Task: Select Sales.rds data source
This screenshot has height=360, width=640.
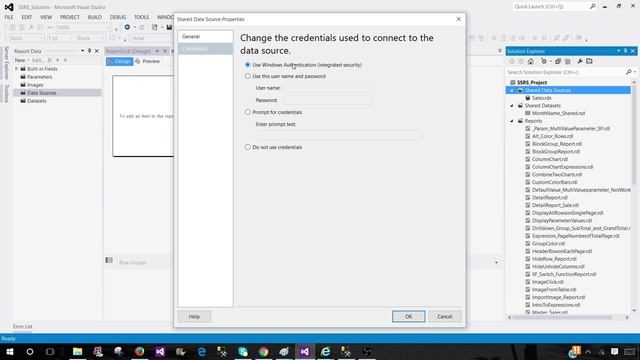Action: tap(541, 98)
